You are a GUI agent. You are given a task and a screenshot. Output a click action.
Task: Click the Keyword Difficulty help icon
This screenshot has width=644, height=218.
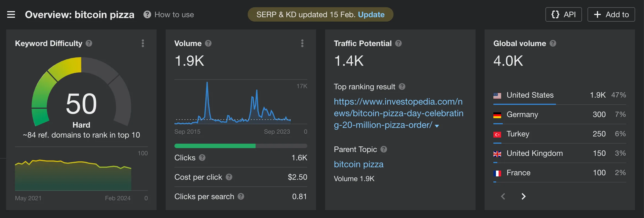(x=88, y=43)
